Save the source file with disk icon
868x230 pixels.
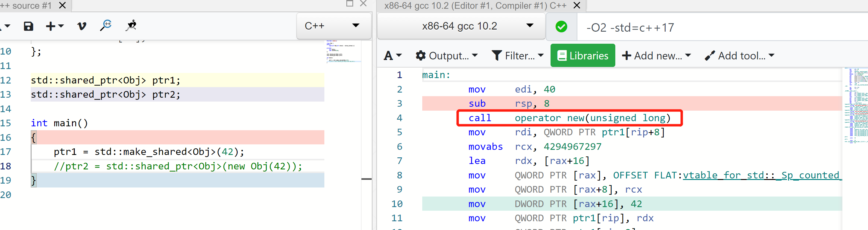28,26
